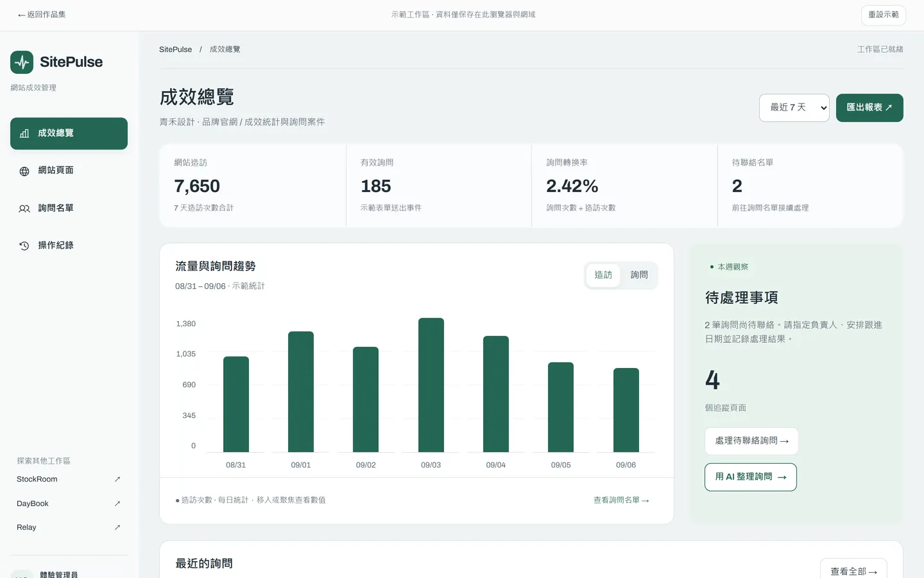Click the 待聯絡名單 stat card
The width and height of the screenshot is (924, 578).
coord(810,186)
